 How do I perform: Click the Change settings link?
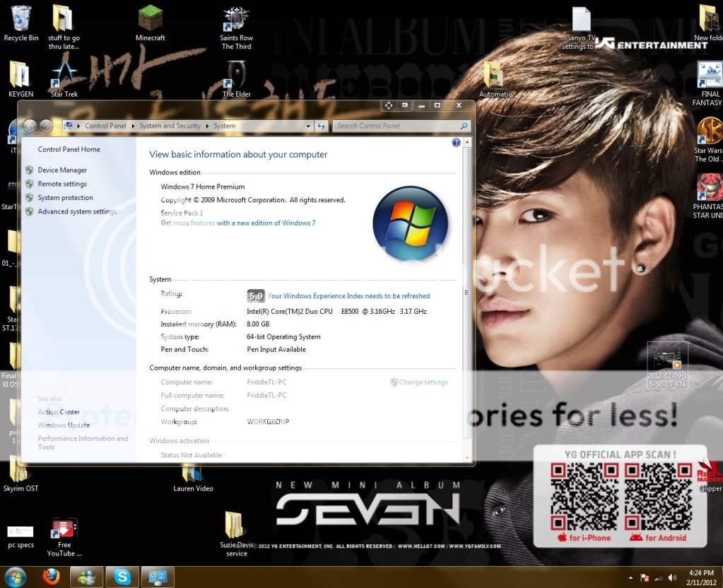[x=423, y=382]
